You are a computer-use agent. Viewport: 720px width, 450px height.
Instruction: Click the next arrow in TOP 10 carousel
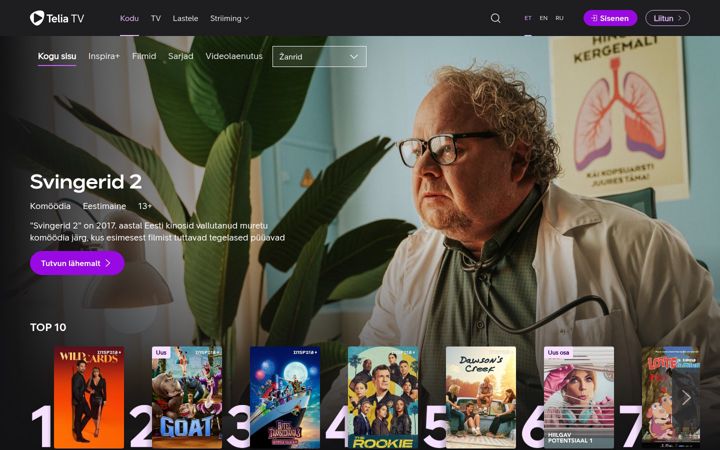point(686,398)
